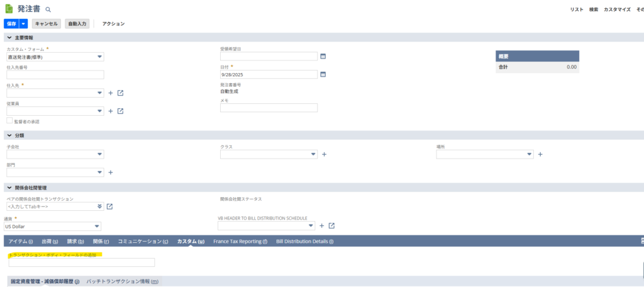This screenshot has height=287, width=644.
Task: Click plus icon next to 従業員 field
Action: pyautogui.click(x=111, y=111)
